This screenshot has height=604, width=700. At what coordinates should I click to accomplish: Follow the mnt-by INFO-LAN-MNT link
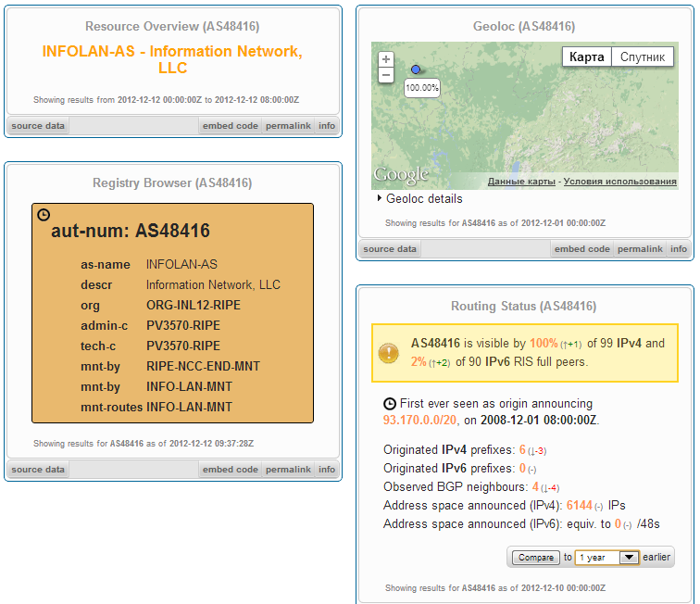pyautogui.click(x=189, y=386)
